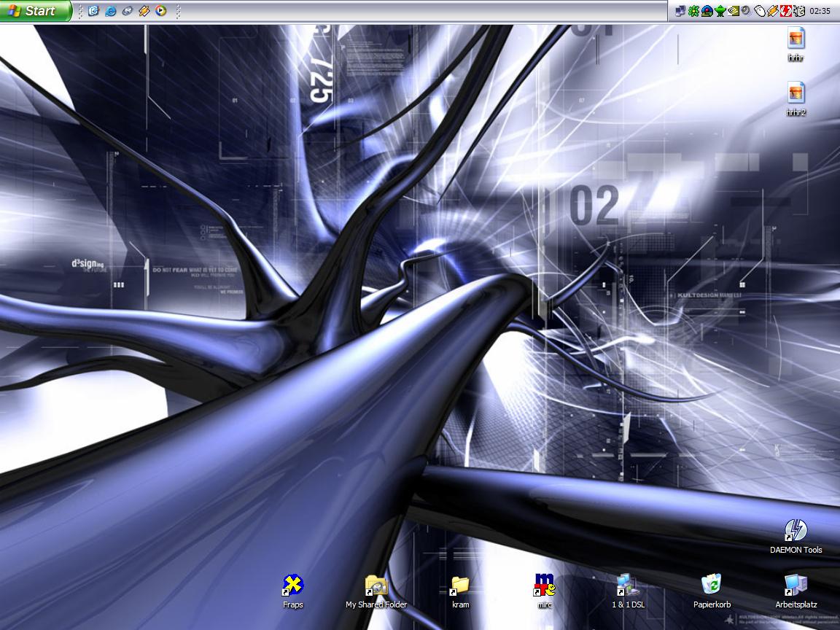The width and height of the screenshot is (840, 630).
Task: Launch Internet Explorer from Quick Launch
Action: click(x=110, y=11)
